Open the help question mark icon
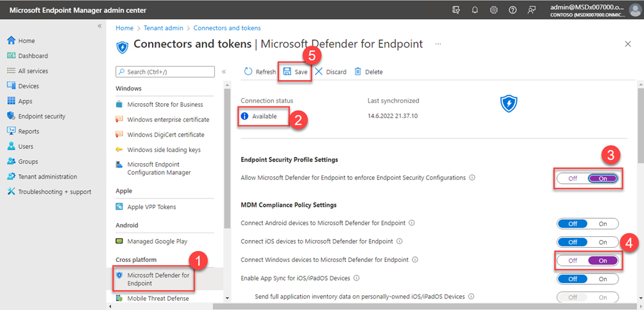The height and width of the screenshot is (310, 644). coord(513,10)
